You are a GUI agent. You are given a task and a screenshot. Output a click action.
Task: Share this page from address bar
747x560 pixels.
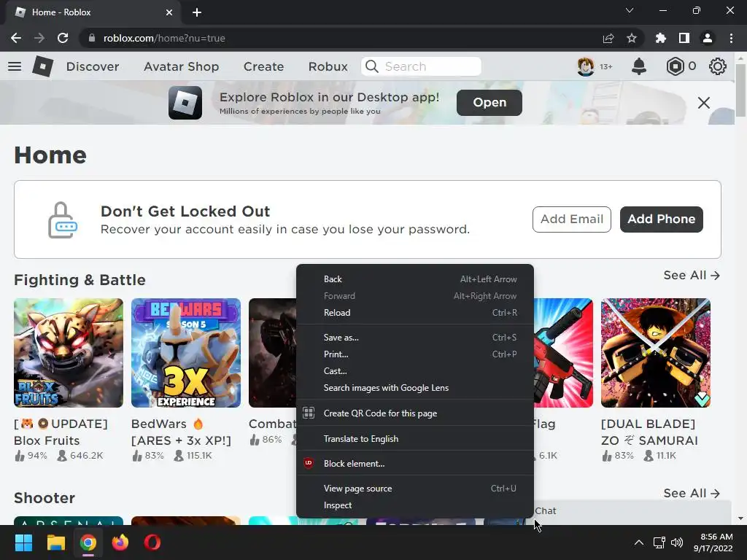tap(608, 38)
